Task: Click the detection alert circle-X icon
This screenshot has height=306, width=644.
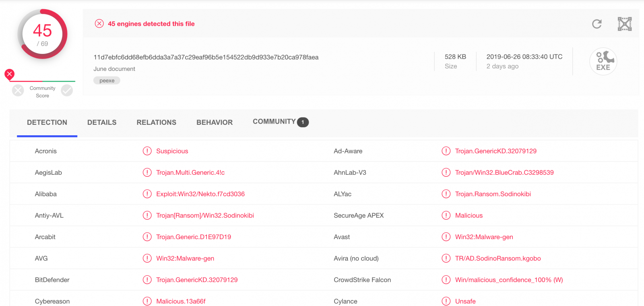Action: [x=99, y=24]
